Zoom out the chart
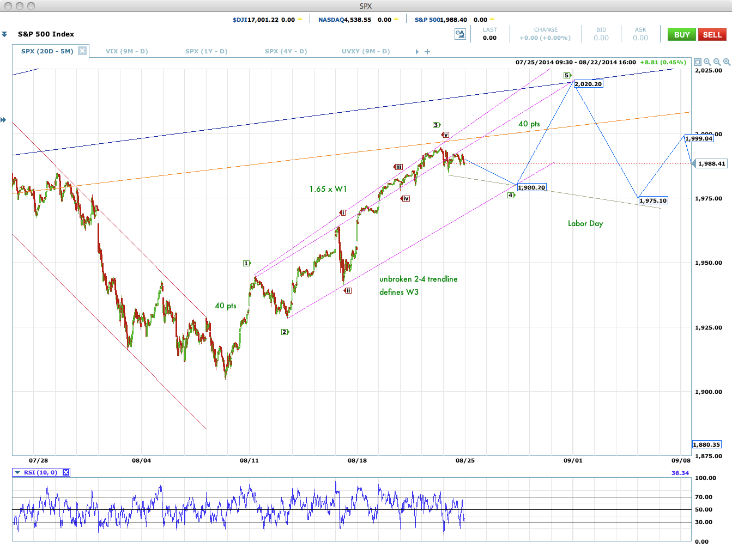Screen dimensions: 732x560 coord(717,62)
